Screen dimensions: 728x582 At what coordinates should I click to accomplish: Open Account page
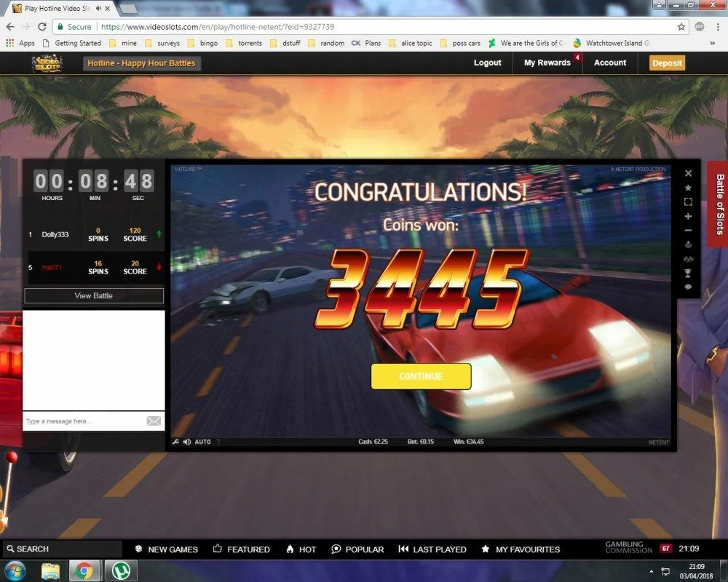609,63
